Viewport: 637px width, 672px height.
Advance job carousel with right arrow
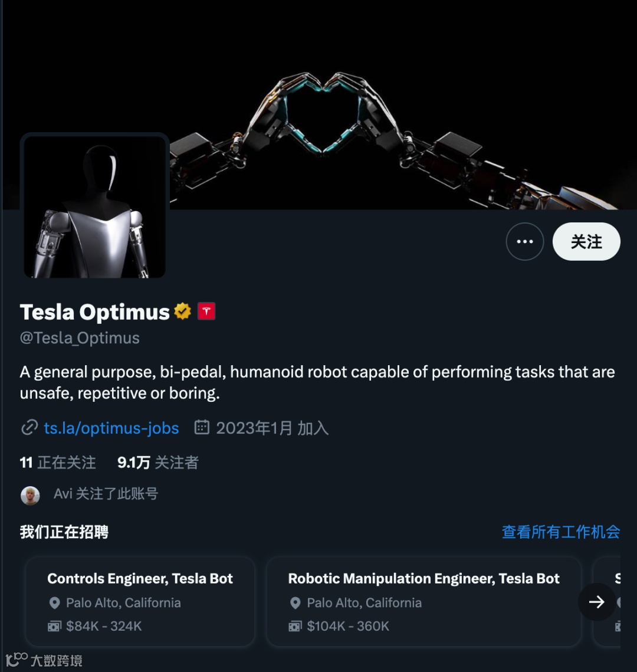tap(597, 602)
